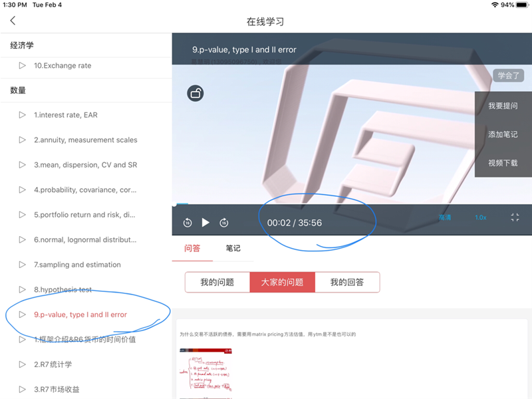Skip forward 15 seconds in the video
The image size is (532, 399).
(x=224, y=223)
